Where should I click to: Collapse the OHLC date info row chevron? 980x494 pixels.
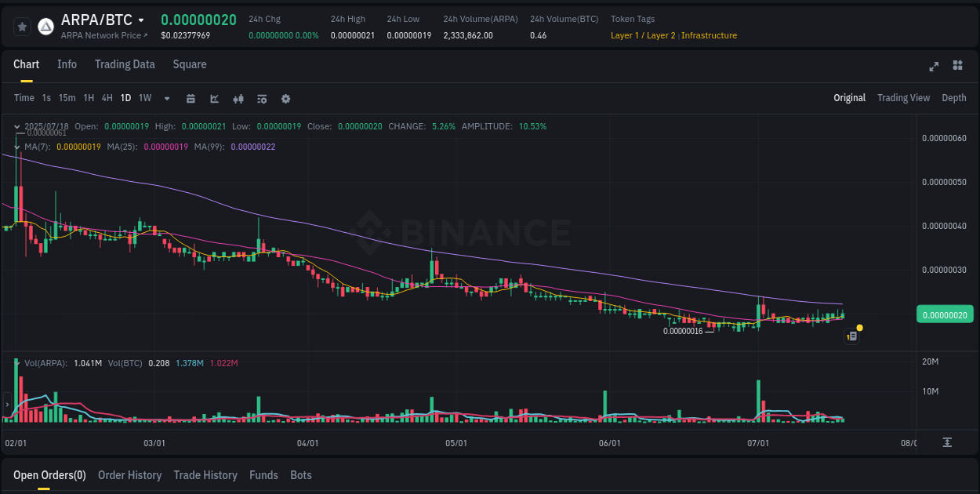(x=17, y=126)
